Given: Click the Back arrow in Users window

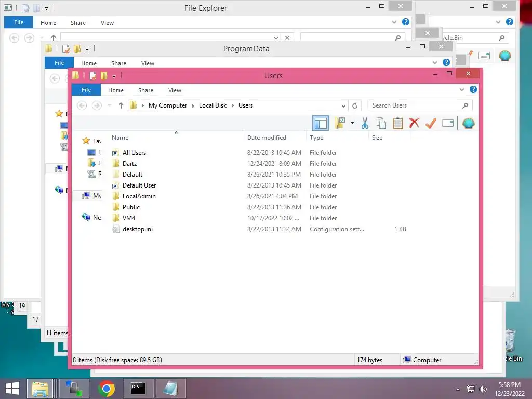Looking at the screenshot, I should [82, 105].
